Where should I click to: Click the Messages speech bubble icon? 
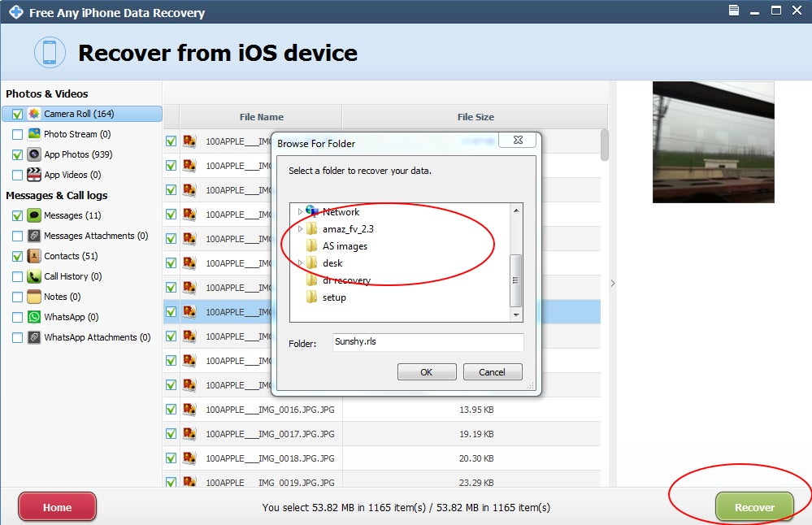point(34,215)
